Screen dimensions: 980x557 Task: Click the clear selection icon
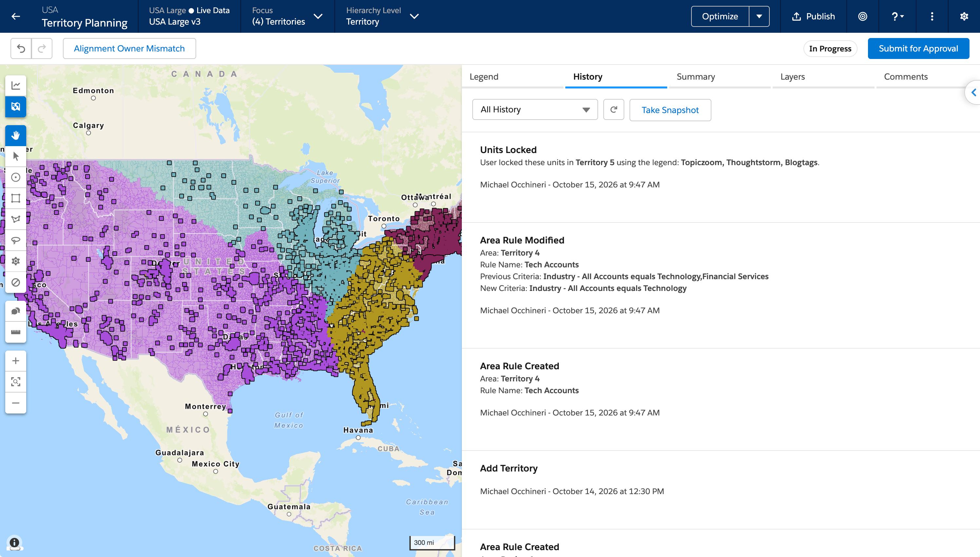click(16, 282)
